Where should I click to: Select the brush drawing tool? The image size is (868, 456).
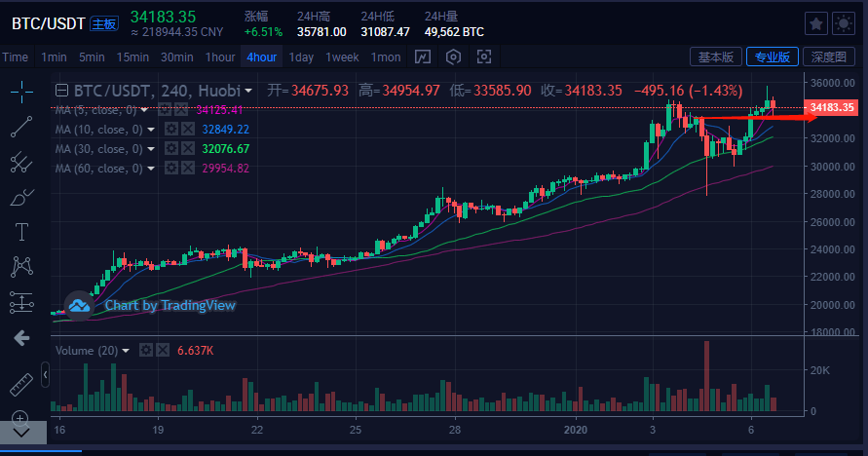click(x=21, y=198)
